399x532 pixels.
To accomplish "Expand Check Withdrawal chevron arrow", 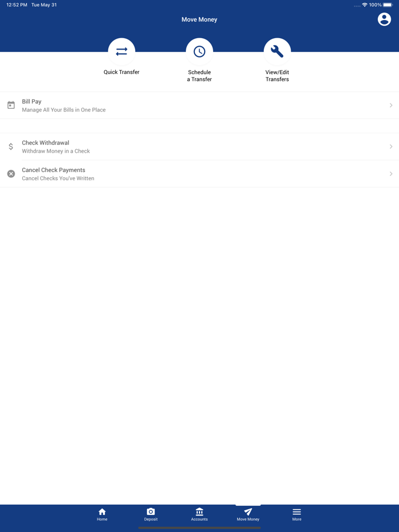I will [x=391, y=146].
